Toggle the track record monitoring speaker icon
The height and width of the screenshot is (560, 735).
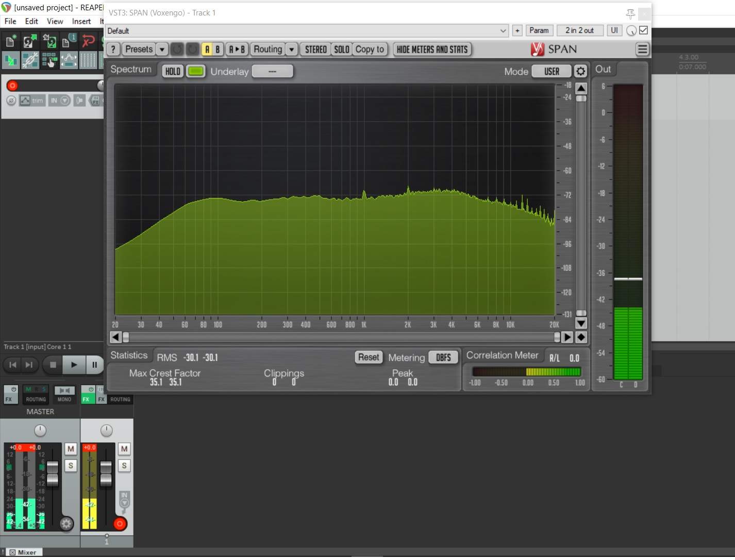79,101
